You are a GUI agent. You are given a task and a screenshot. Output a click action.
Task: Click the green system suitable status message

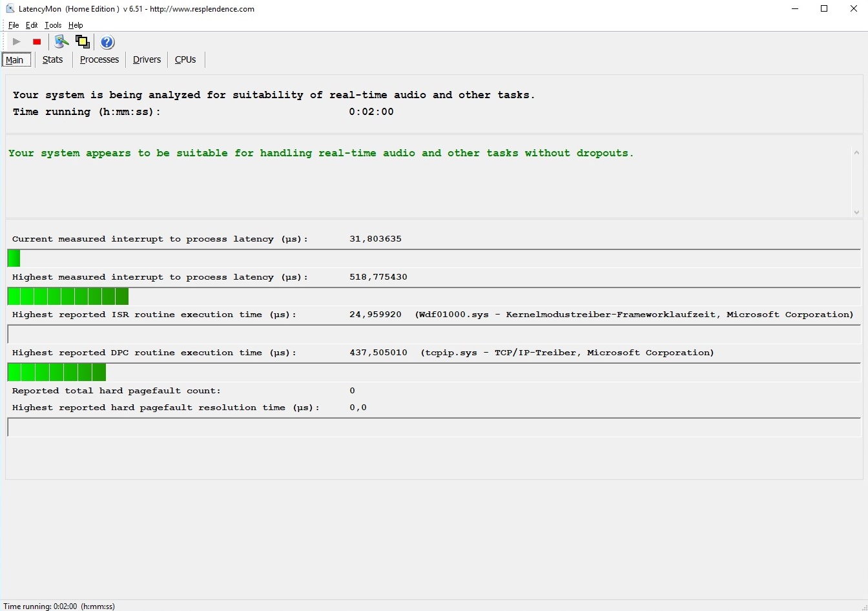(321, 153)
